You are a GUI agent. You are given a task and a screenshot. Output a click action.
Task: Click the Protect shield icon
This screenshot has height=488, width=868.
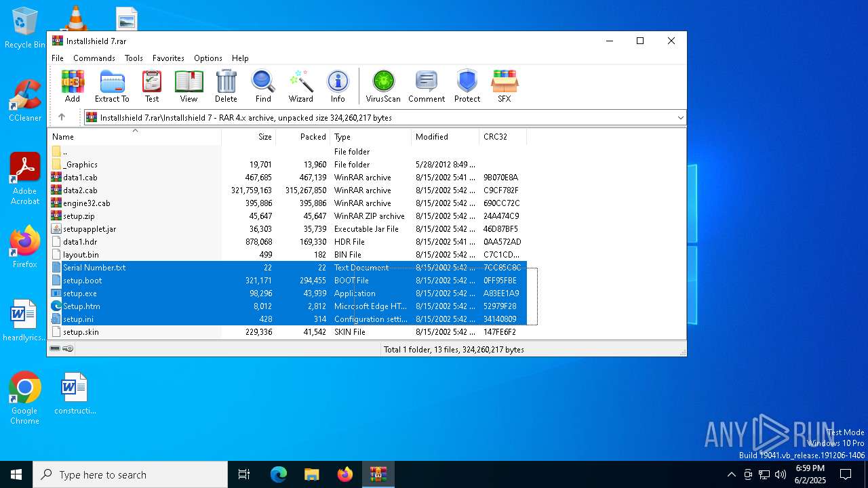(x=467, y=86)
